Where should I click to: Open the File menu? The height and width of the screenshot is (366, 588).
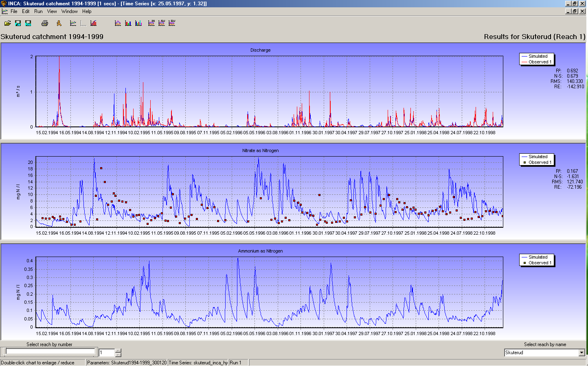[x=14, y=11]
